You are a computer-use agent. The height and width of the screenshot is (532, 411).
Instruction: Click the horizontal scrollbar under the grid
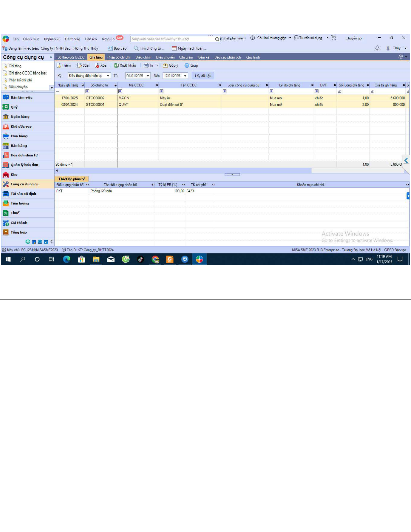click(185, 171)
